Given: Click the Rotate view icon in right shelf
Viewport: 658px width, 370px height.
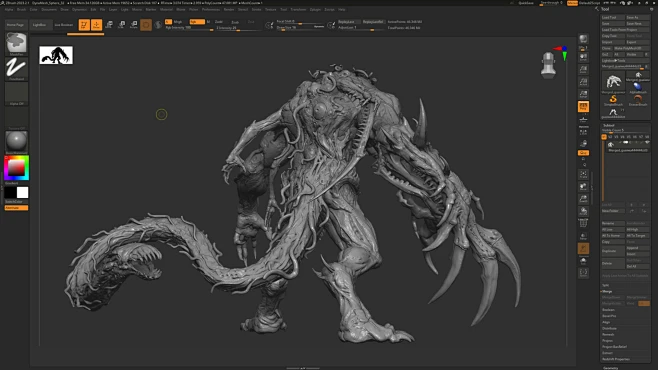Looking at the screenshot, I should pyautogui.click(x=583, y=211).
